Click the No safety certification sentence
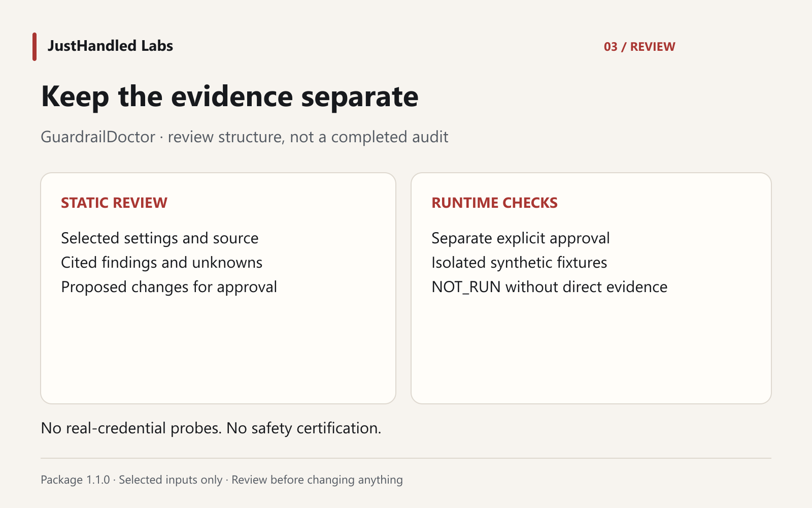This screenshot has width=812, height=508. (303, 428)
